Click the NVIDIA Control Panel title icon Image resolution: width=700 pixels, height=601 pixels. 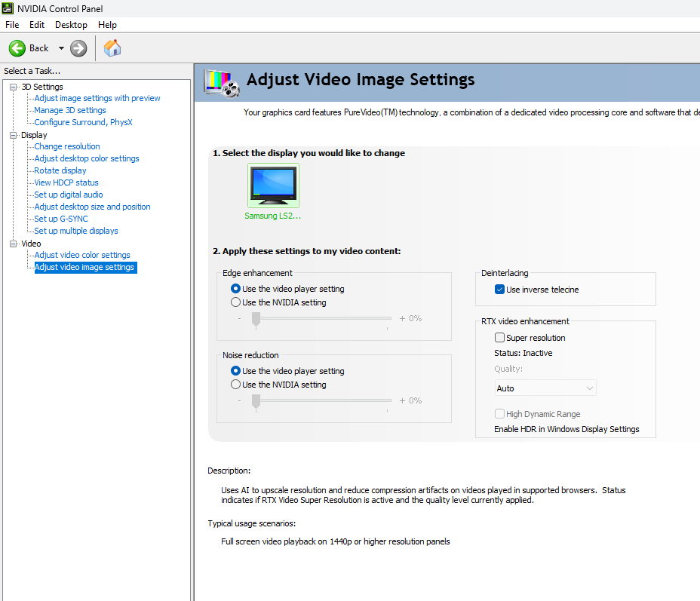click(8, 8)
